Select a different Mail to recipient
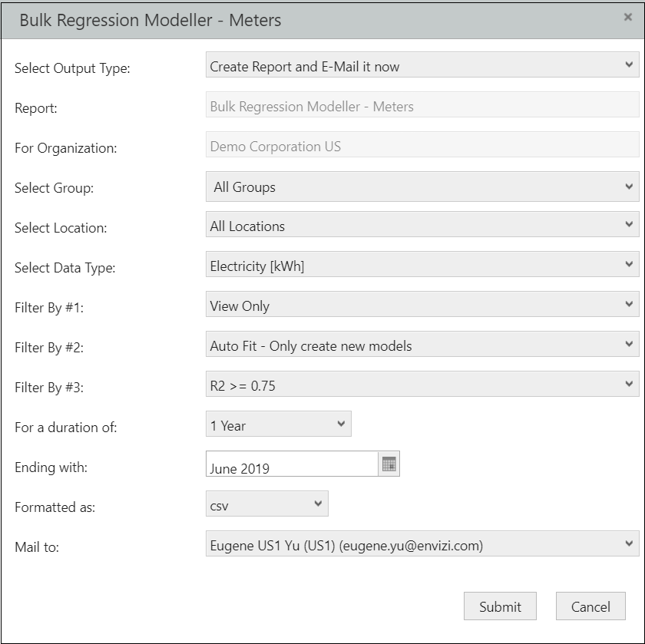Viewport: 645px width, 644px height. (x=422, y=543)
